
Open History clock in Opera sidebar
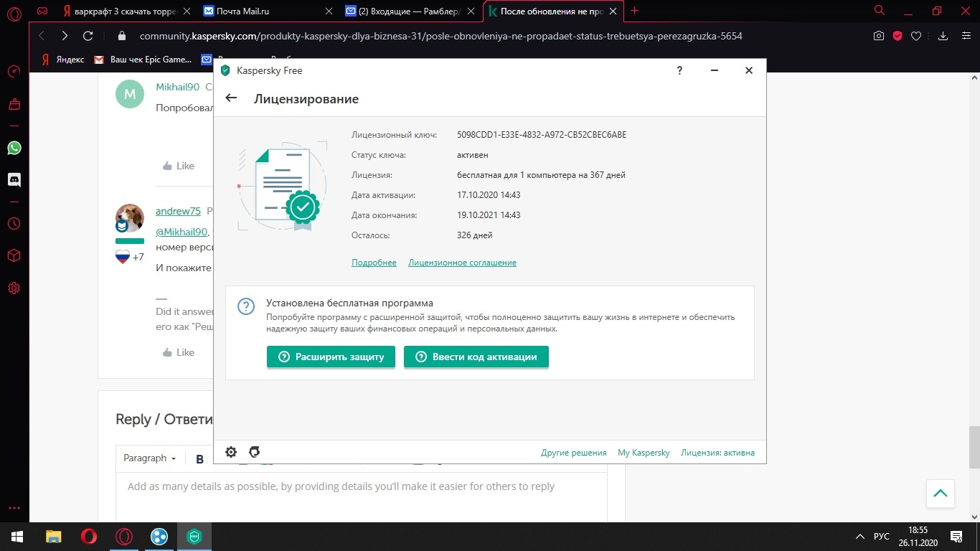[x=14, y=224]
